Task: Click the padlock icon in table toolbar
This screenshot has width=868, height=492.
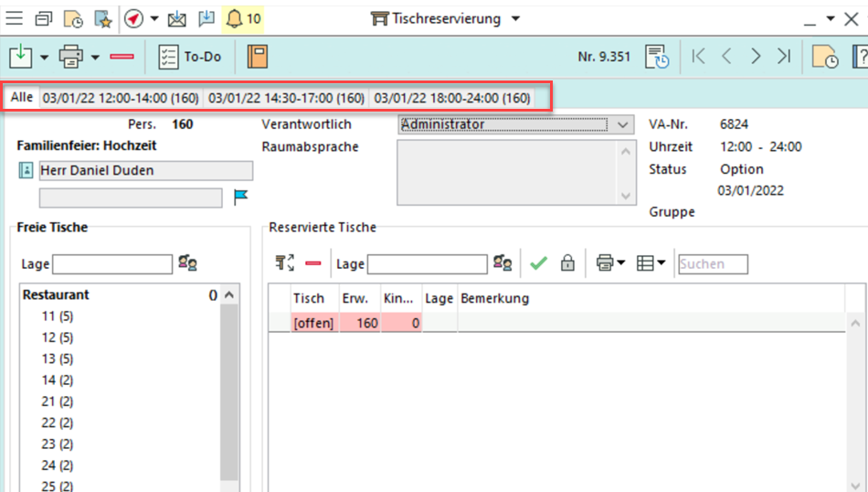Action: [x=567, y=263]
